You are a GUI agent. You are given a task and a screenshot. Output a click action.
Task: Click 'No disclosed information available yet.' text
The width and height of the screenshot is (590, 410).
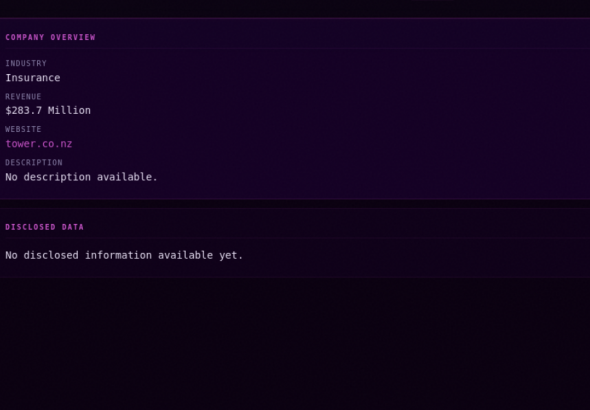click(124, 255)
